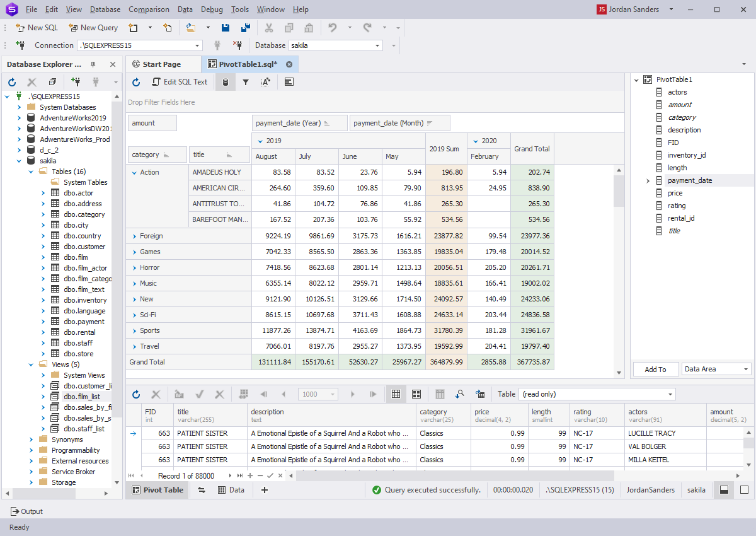Collapse the 2019 column group

point(259,141)
